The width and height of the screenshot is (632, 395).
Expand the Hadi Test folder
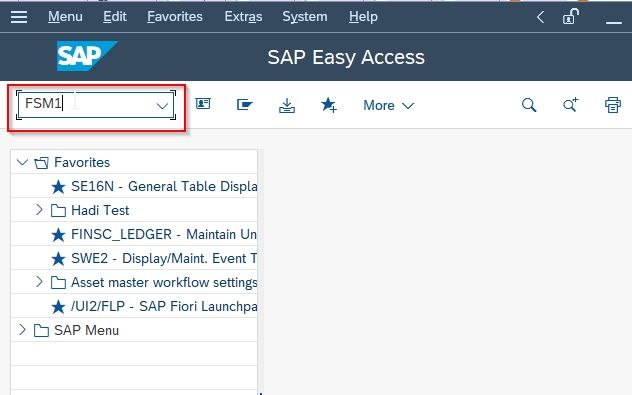tap(39, 210)
